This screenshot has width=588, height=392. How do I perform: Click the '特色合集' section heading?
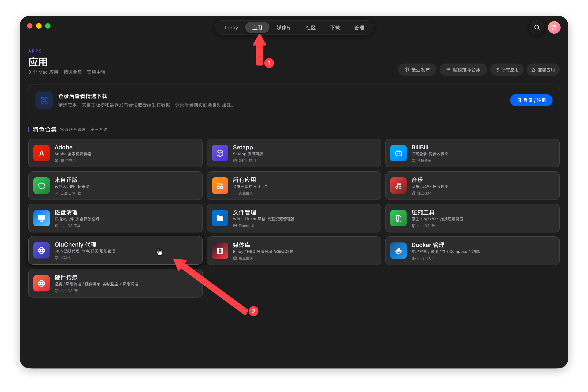pyautogui.click(x=44, y=130)
